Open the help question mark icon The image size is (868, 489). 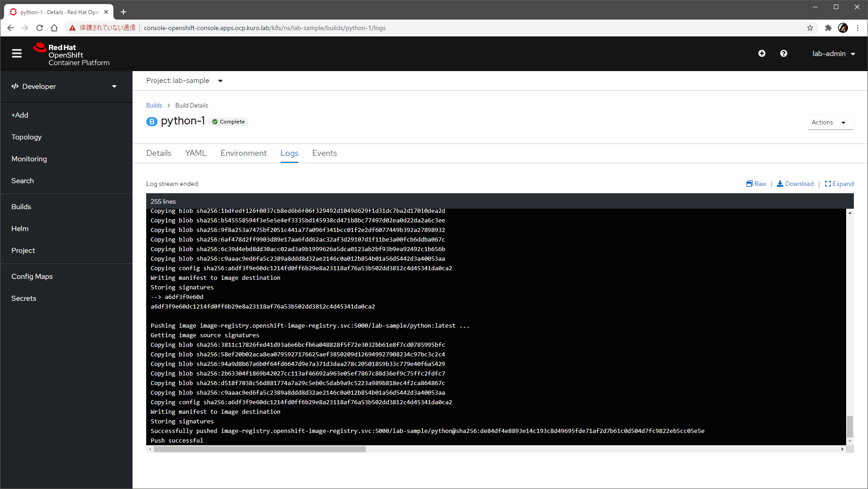coord(783,54)
